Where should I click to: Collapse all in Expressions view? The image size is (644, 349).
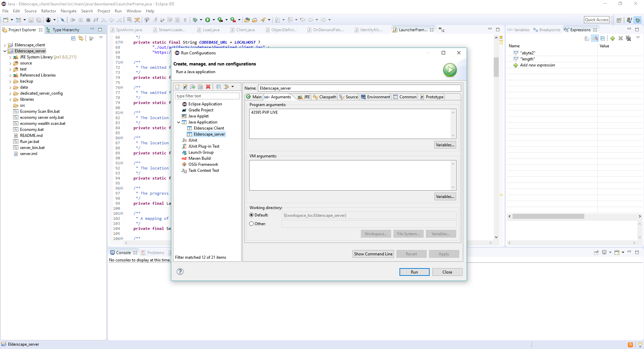pyautogui.click(x=603, y=39)
